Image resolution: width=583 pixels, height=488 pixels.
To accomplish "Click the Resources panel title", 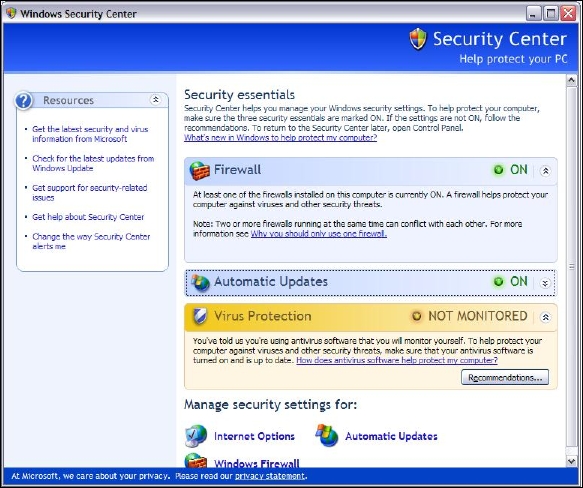I will tap(68, 100).
